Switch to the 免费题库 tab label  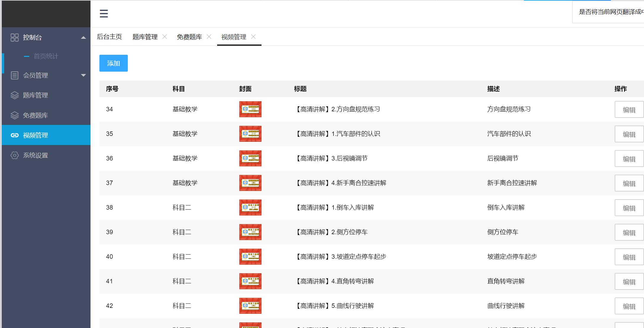click(x=189, y=37)
